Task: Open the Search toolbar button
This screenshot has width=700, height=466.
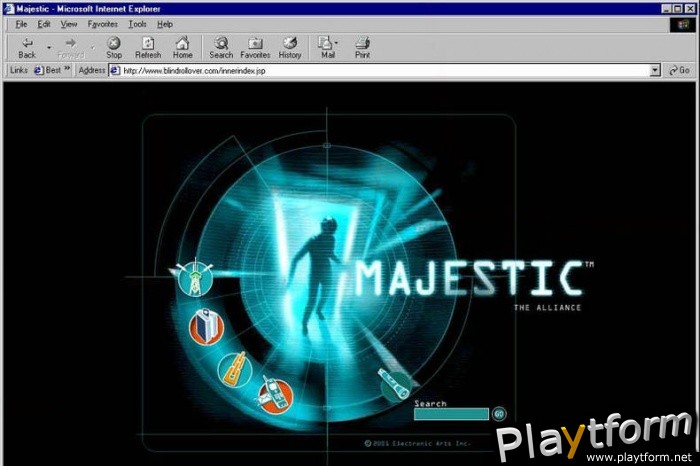Action: click(x=221, y=48)
